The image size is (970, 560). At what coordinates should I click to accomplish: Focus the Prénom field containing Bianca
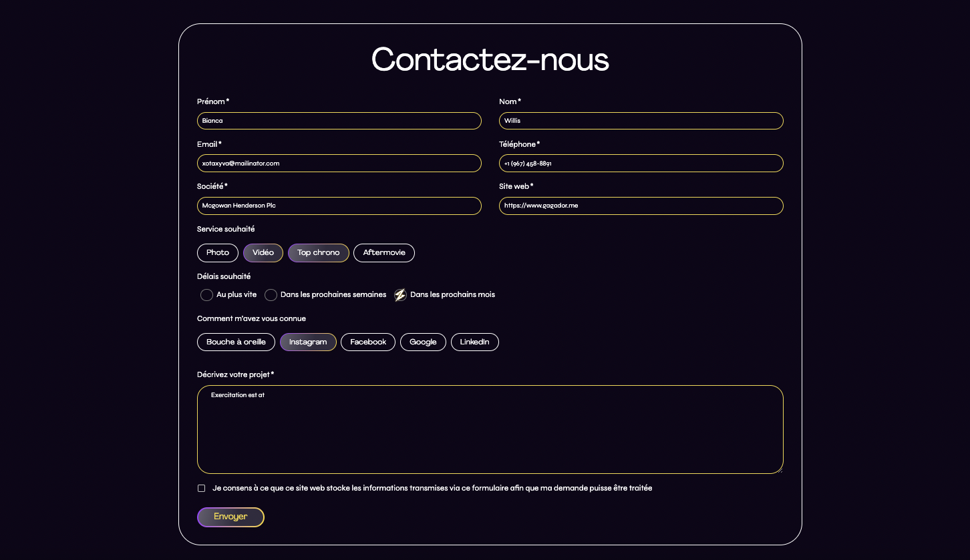(x=339, y=121)
